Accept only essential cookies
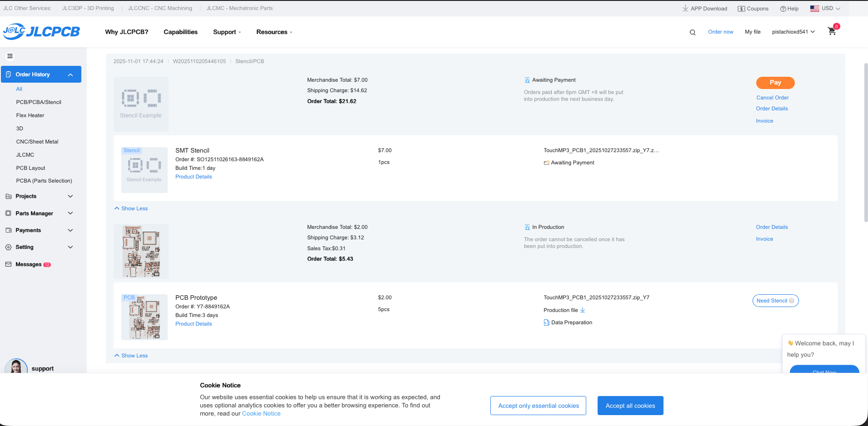868x426 pixels. click(538, 406)
